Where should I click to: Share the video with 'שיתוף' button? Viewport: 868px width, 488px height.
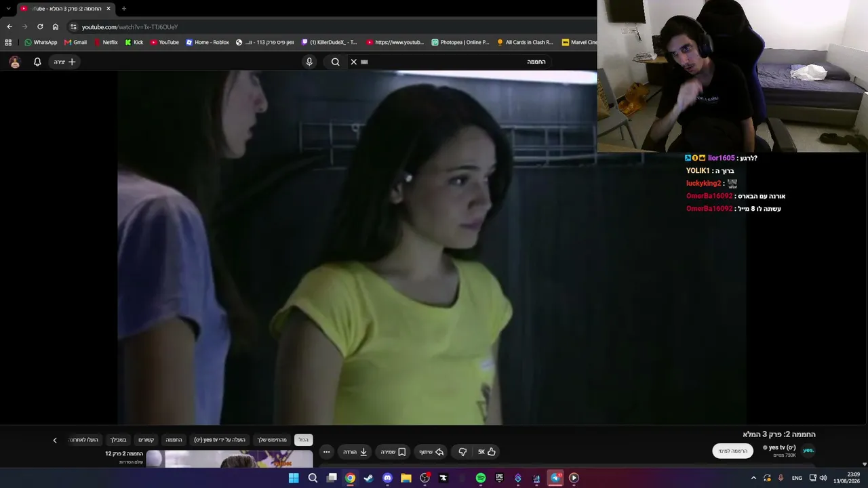[x=431, y=451]
